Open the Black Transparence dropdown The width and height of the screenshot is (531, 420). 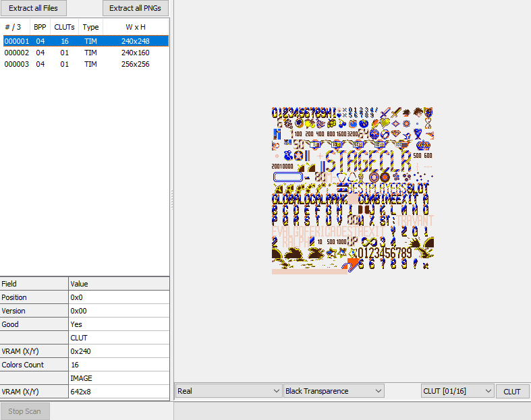tap(333, 391)
